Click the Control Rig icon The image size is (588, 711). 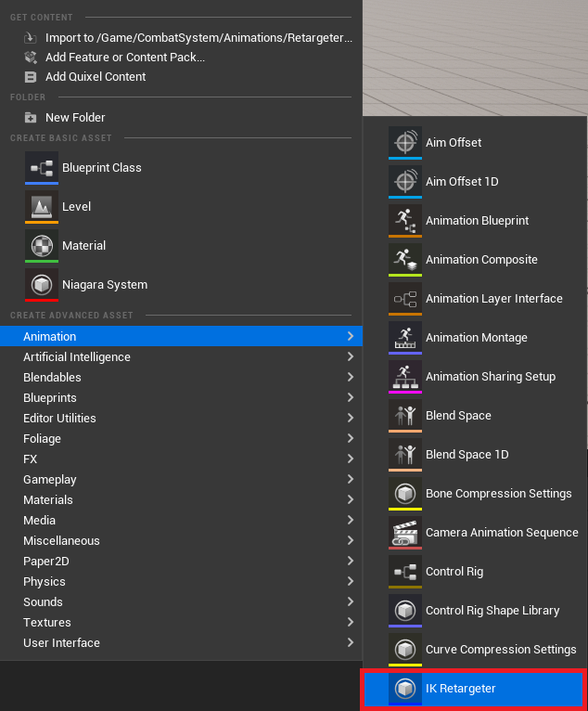point(405,572)
